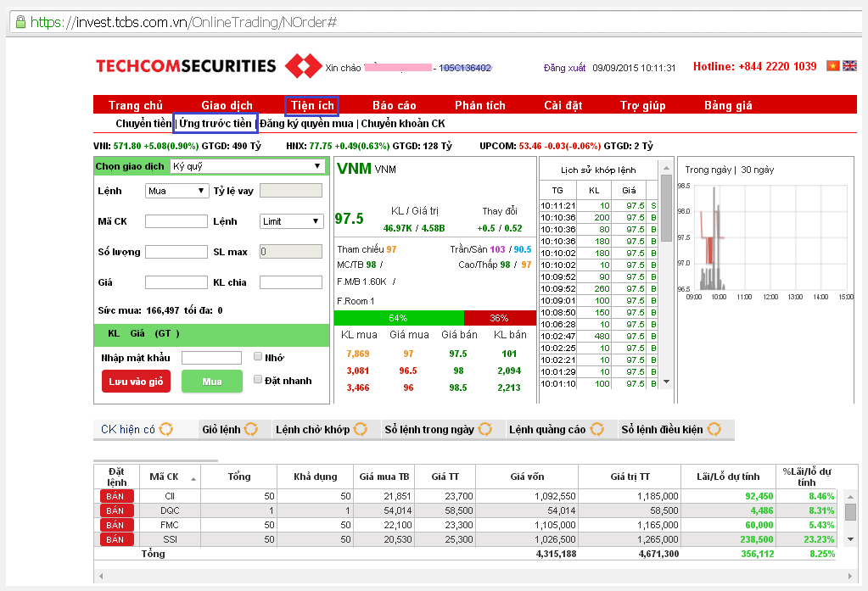Click BÁN button for SSI row
Viewport: 868px width, 591px height.
(117, 539)
